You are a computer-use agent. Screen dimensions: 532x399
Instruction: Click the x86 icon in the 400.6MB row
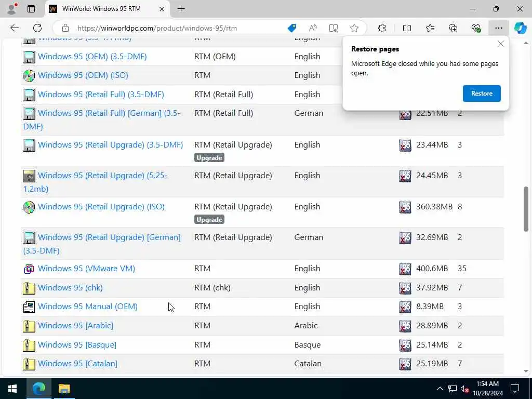[405, 269]
